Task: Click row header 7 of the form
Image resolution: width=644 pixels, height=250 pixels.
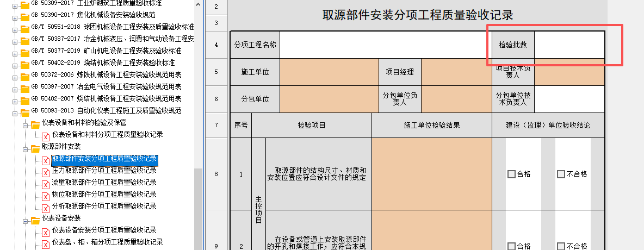Action: (216, 126)
